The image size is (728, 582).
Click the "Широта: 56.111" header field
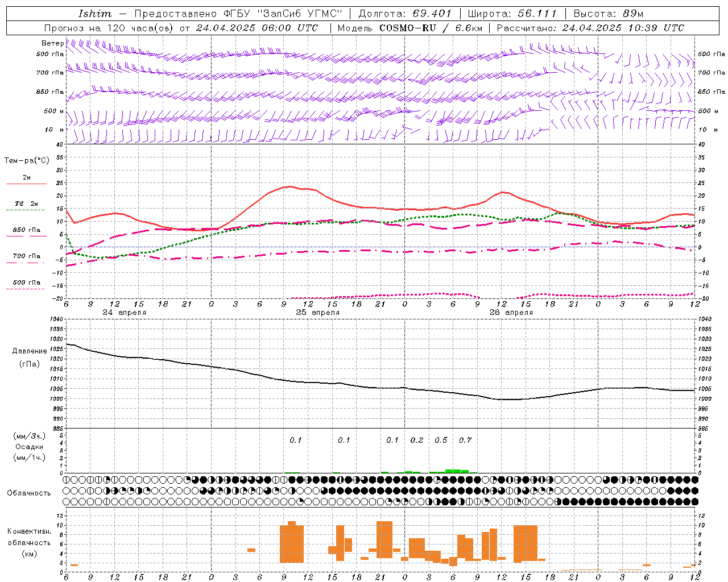[512, 14]
